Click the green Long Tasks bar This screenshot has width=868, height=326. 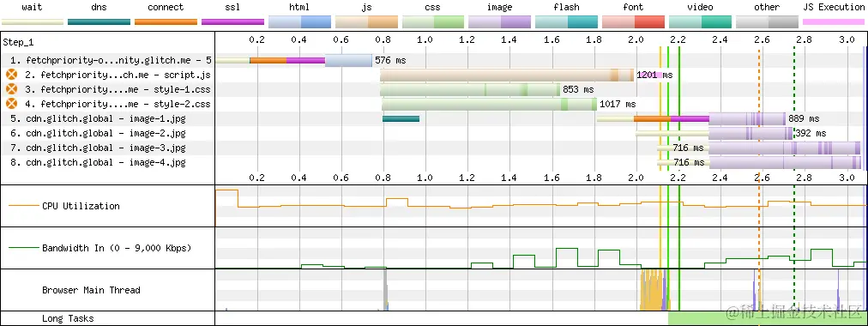pyautogui.click(x=767, y=318)
